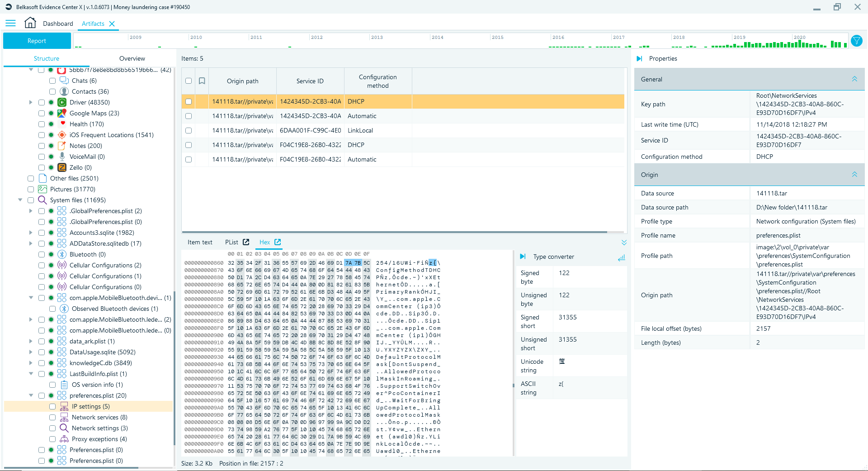Check the Network services (8) checkbox
This screenshot has width=868, height=471.
[52, 417]
